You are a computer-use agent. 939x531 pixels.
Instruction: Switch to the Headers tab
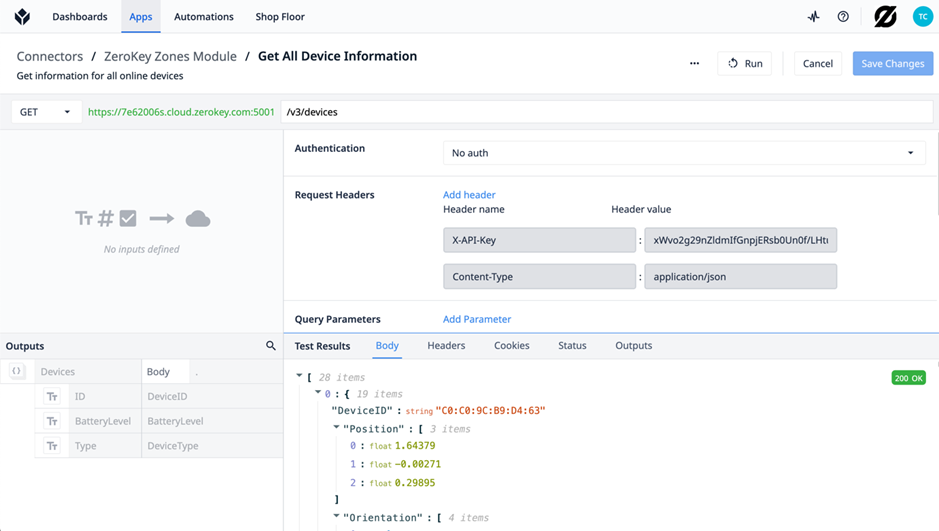tap(446, 345)
